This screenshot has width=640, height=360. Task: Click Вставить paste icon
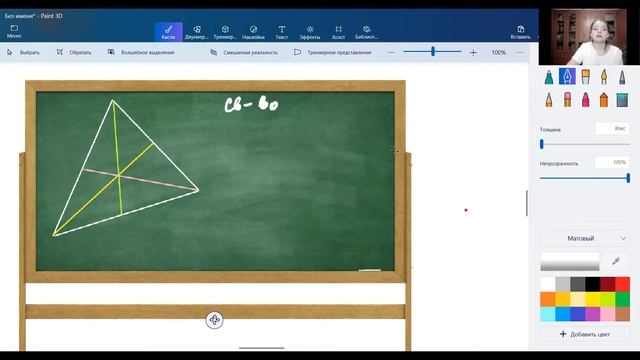tap(520, 32)
